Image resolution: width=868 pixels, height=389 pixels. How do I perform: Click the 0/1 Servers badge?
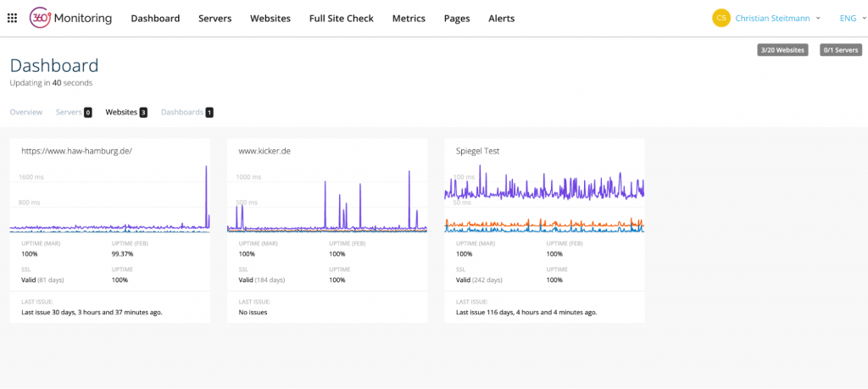coord(841,50)
